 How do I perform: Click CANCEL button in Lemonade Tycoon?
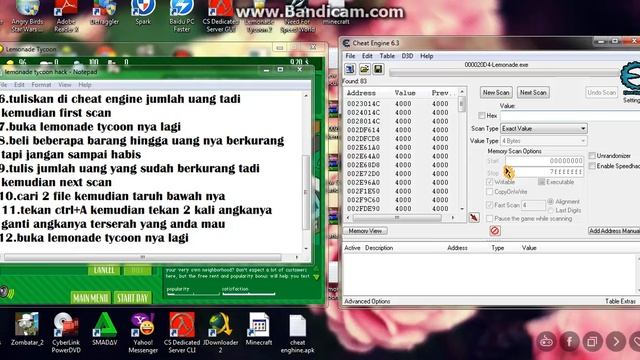tap(104, 270)
